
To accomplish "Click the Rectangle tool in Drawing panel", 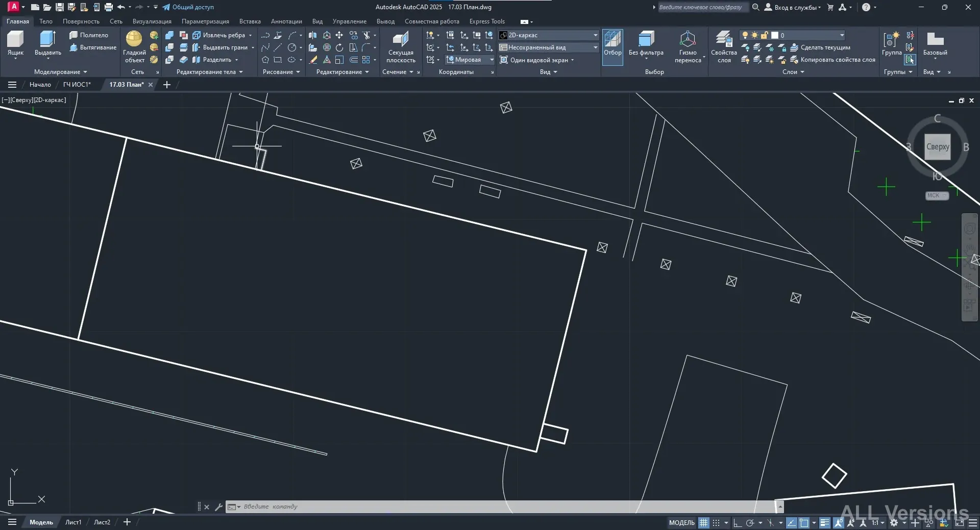I will click(x=278, y=60).
